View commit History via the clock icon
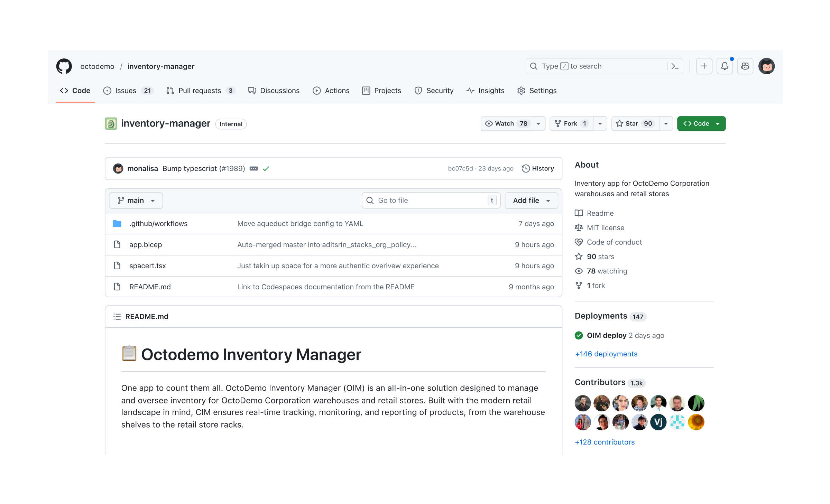The width and height of the screenshot is (830, 504). (x=526, y=168)
